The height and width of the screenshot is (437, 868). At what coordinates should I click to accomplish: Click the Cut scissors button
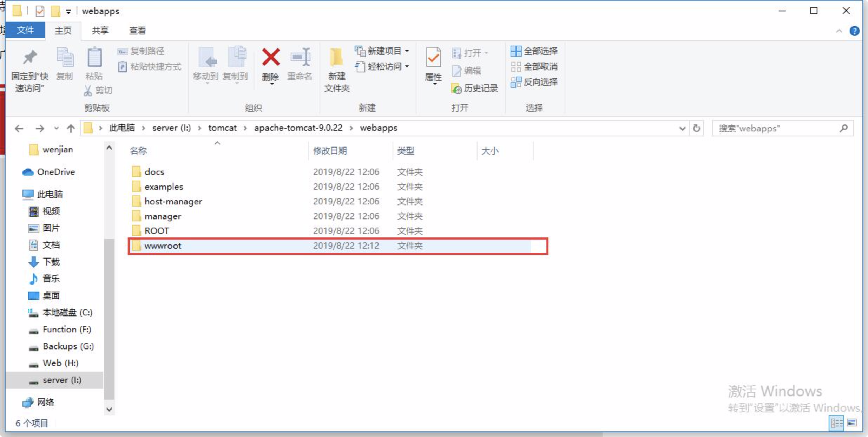tap(98, 91)
